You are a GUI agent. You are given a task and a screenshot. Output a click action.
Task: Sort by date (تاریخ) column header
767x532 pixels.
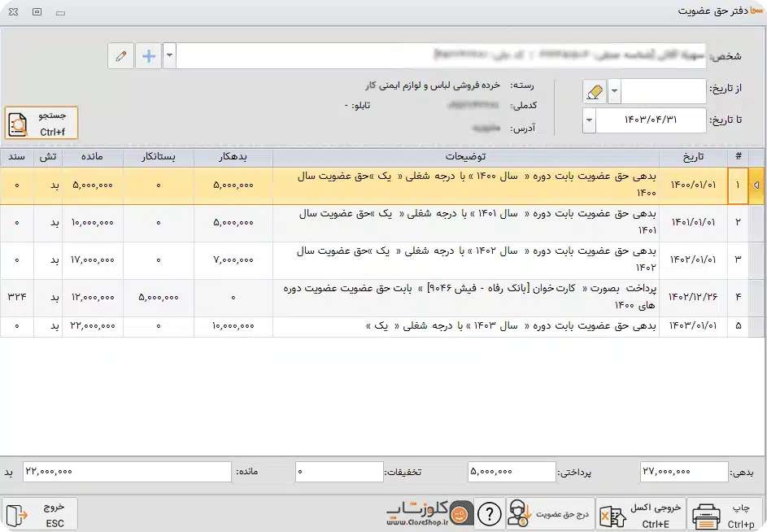pyautogui.click(x=693, y=157)
